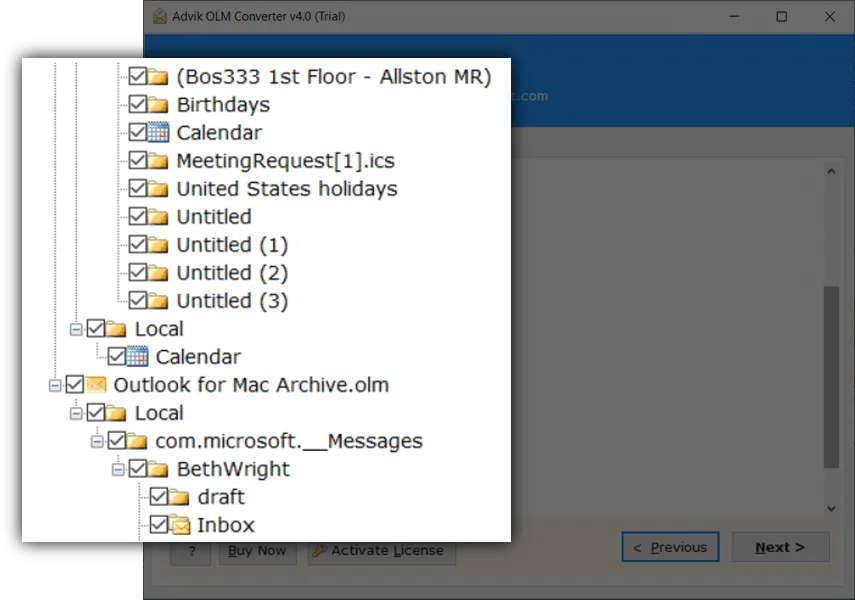Click the envelope icon of Outlook for Mac Archive.olm
This screenshot has width=855, height=600.
pyautogui.click(x=95, y=385)
